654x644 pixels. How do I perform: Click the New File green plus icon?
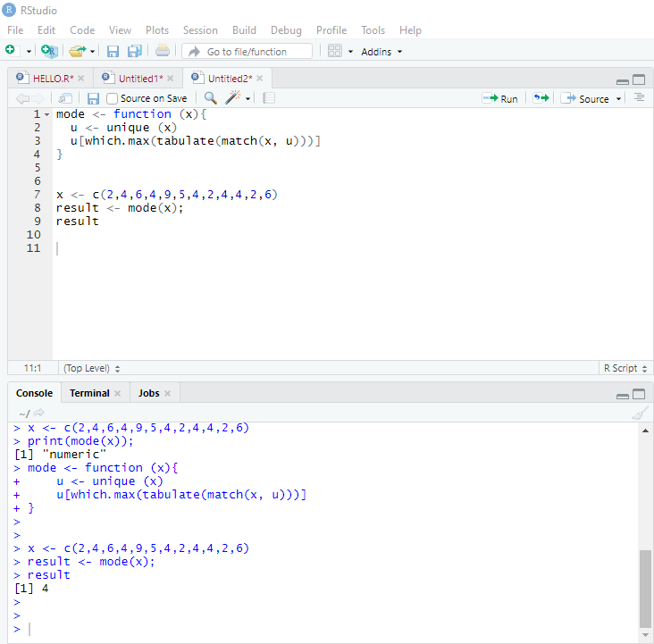(11, 51)
